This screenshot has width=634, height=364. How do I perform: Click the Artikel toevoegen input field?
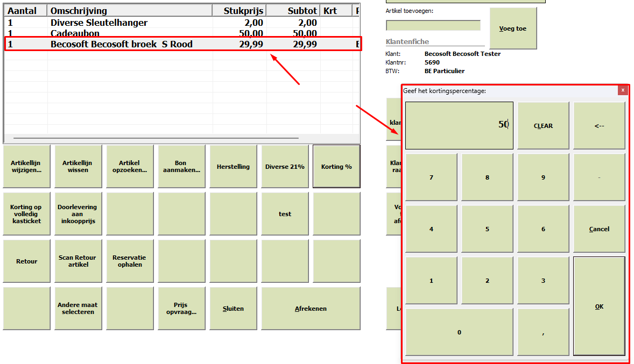433,25
